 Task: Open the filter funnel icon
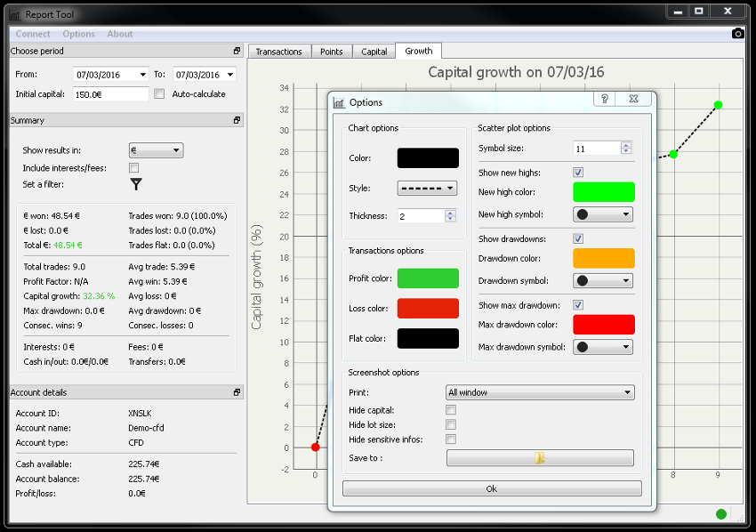[136, 184]
